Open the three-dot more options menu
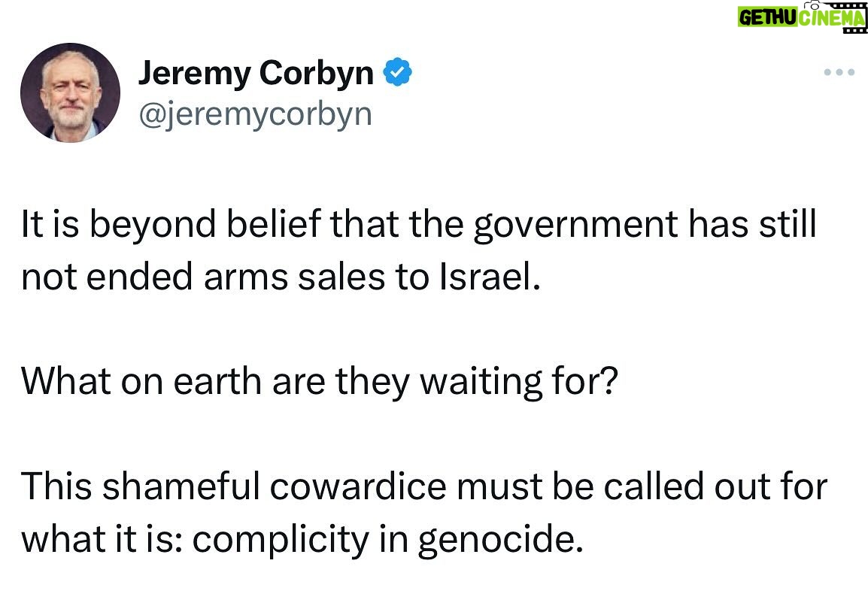 (x=839, y=72)
